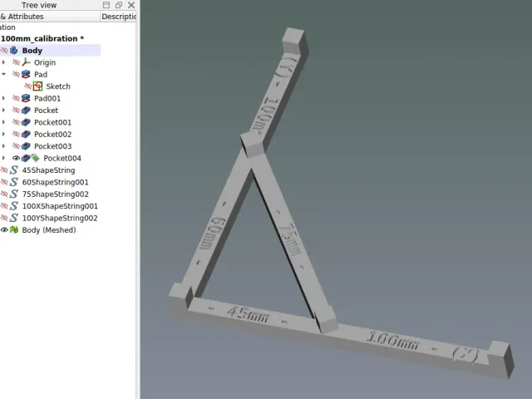Click the Description column header
Screen dimensions: 532x399
[x=118, y=17]
